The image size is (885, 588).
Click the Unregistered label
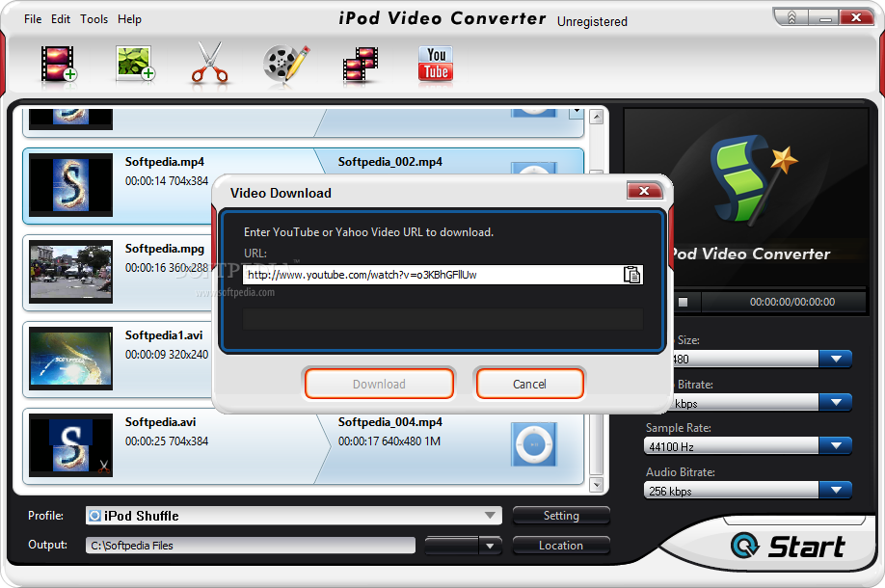pyautogui.click(x=592, y=21)
